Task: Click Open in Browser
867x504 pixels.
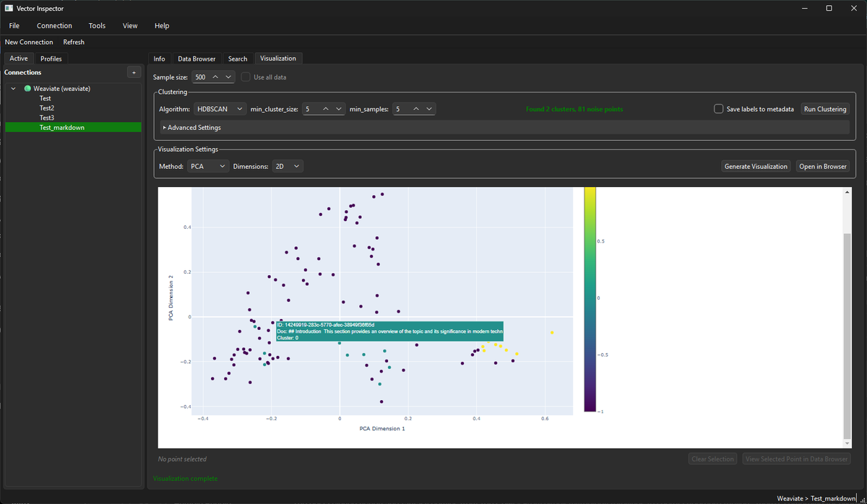Action: [x=823, y=166]
